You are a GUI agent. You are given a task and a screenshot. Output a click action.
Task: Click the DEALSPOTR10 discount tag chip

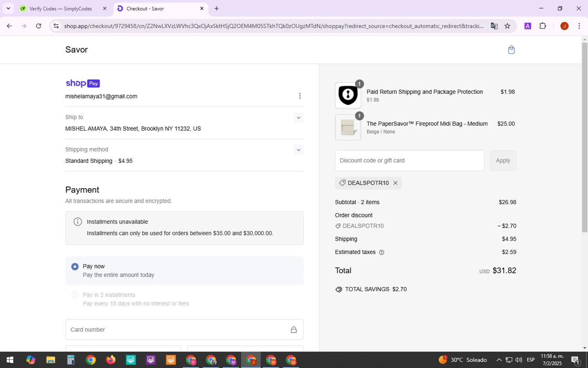(368, 183)
